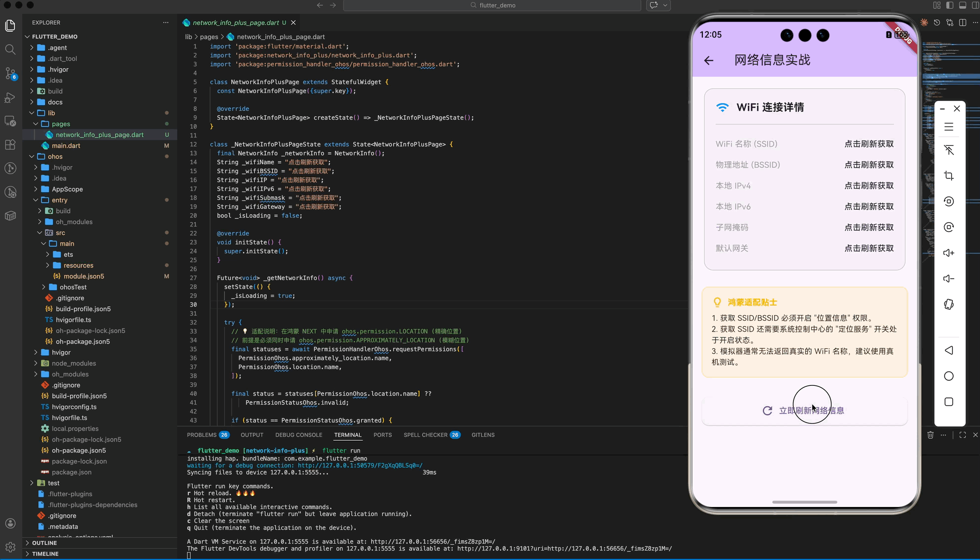Open Run and Debug view
Screen dimensions: 980x560
[x=10, y=97]
